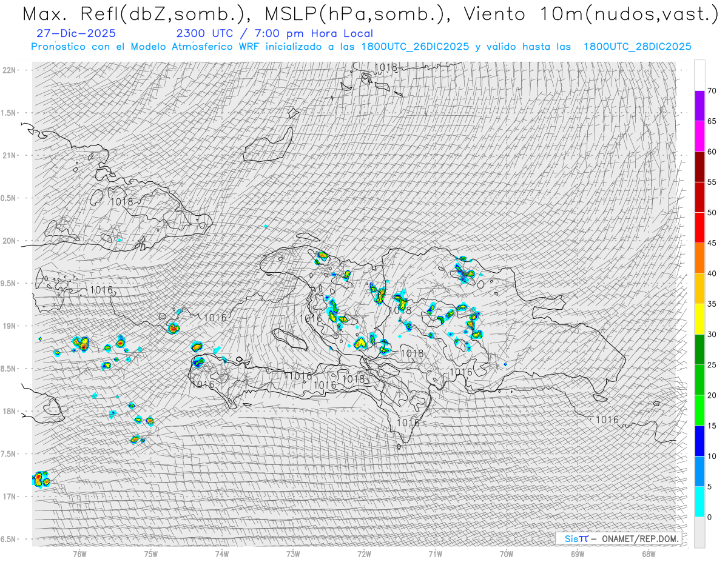Select the bright red 45–50 dBZ swatch
Screen dimensions: 728x562
click(x=699, y=228)
